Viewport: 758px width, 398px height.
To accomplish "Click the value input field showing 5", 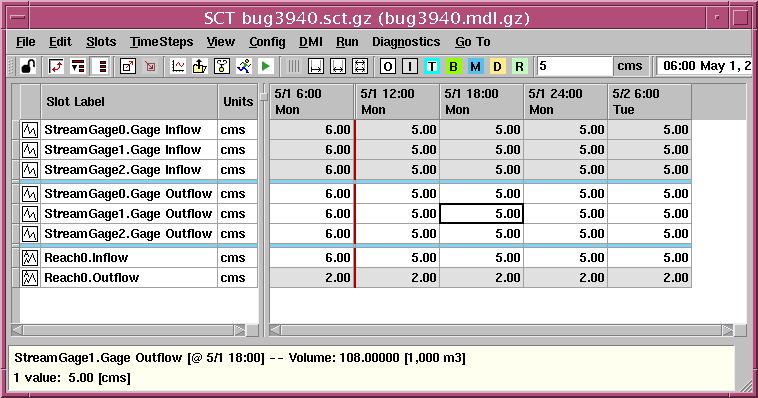I will pyautogui.click(x=574, y=66).
